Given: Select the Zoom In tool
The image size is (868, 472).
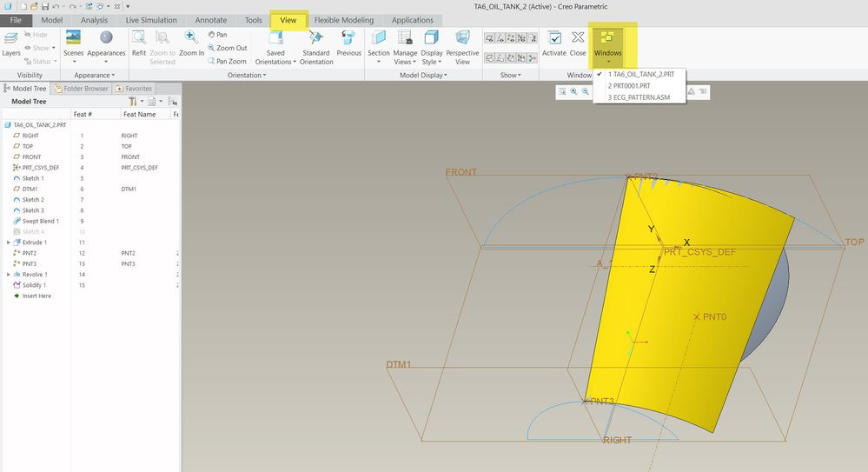Looking at the screenshot, I should pyautogui.click(x=191, y=38).
